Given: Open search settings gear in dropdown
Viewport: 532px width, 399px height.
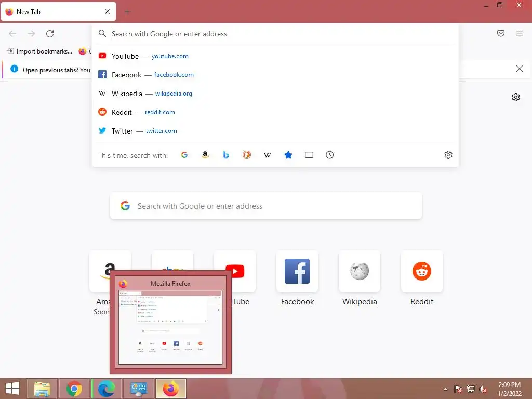Looking at the screenshot, I should pos(448,155).
